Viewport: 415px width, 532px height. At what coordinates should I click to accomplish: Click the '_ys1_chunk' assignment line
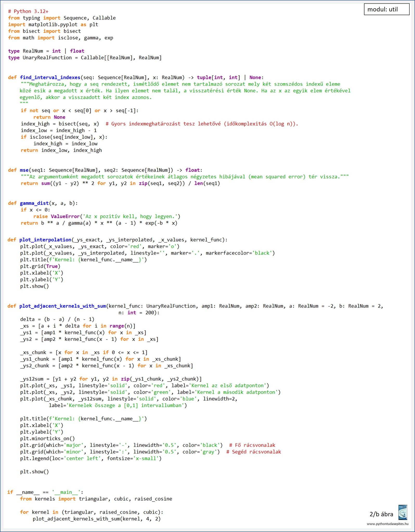pyautogui.click(x=101, y=359)
